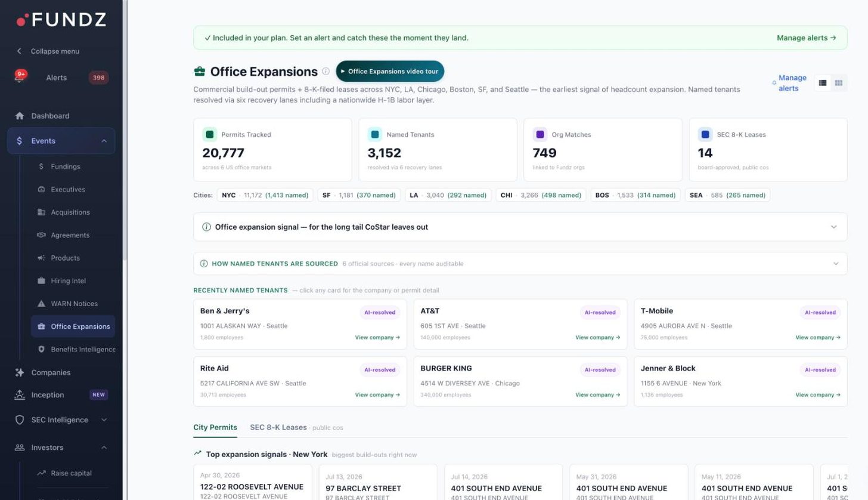
Task: Click the Office Expansions briefcase heading icon
Action: pyautogui.click(x=199, y=72)
